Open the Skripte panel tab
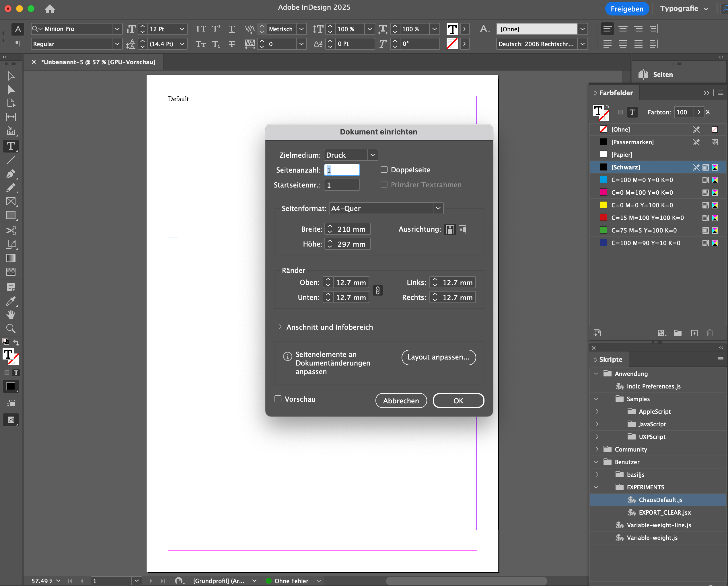 click(610, 360)
